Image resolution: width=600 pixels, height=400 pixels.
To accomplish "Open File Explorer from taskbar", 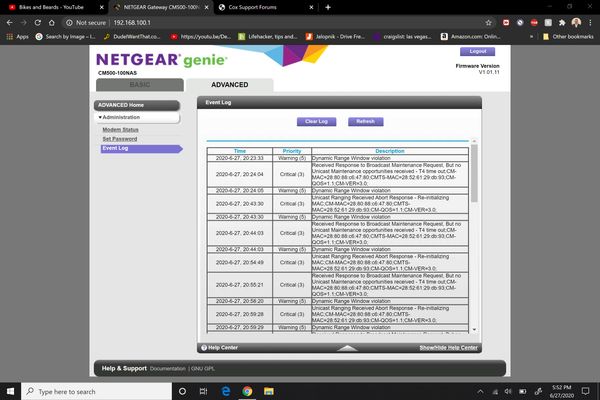I will click(269, 391).
